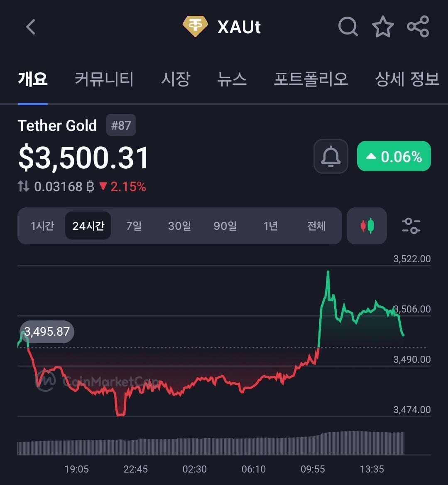Switch to the 시장 tab
Image resolution: width=448 pixels, height=485 pixels.
(176, 79)
